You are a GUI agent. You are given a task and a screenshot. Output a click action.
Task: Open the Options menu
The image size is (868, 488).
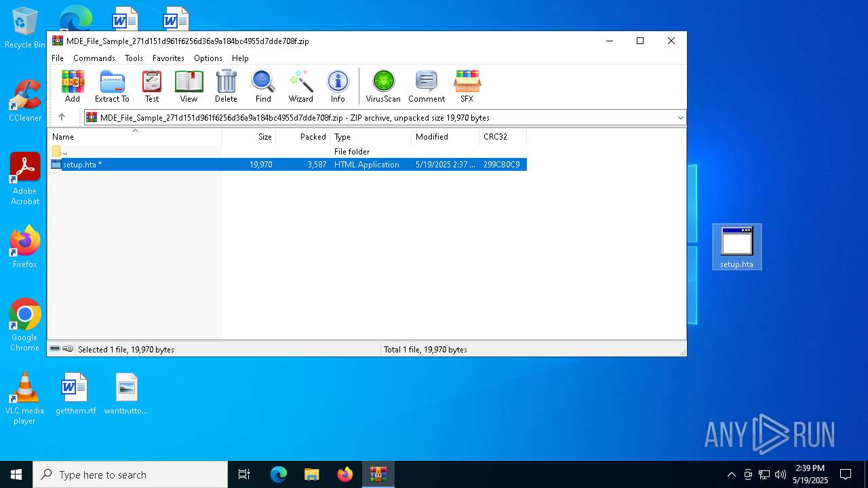tap(208, 58)
